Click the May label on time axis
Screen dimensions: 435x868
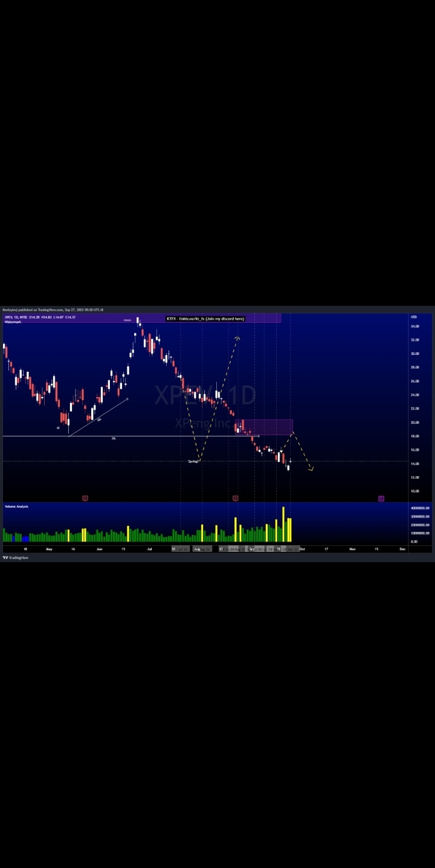coord(49,549)
